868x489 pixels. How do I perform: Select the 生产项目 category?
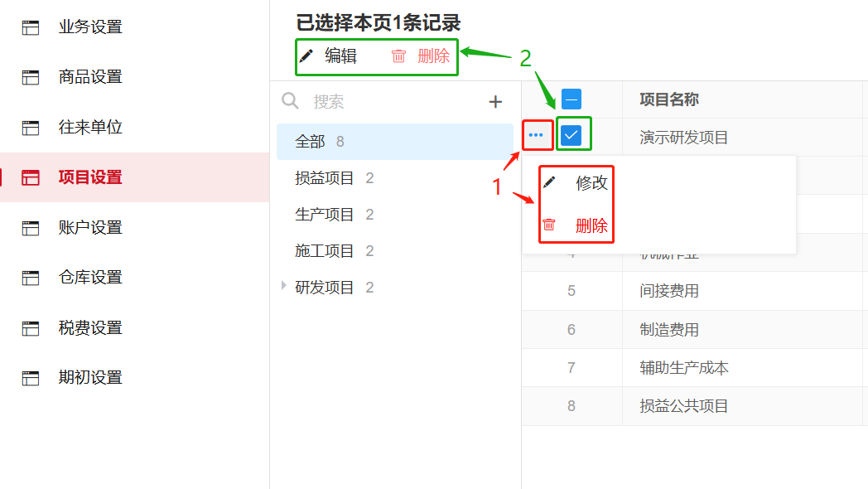(325, 215)
